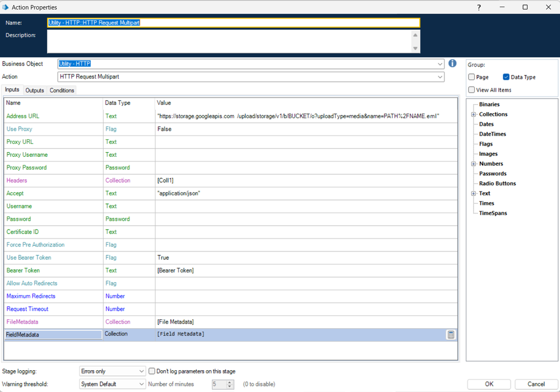The height and width of the screenshot is (392, 560).
Task: Open the Warning threshold dropdown
Action: click(141, 384)
